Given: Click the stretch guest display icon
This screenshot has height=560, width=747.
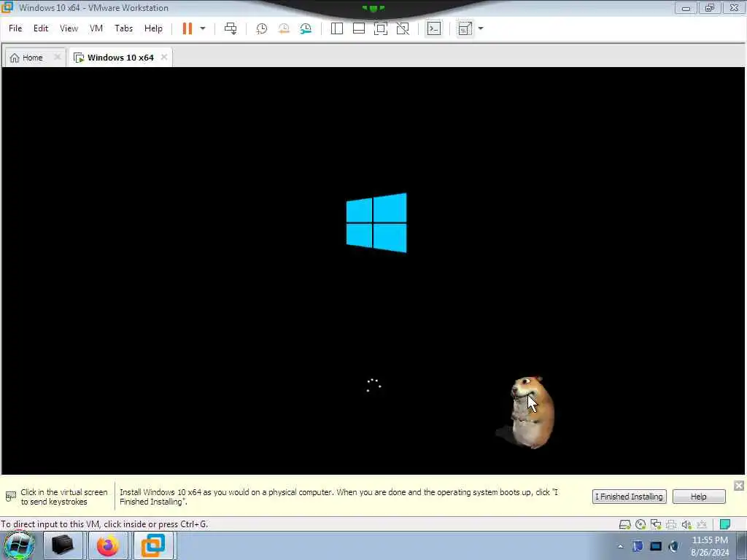Looking at the screenshot, I should (x=465, y=28).
